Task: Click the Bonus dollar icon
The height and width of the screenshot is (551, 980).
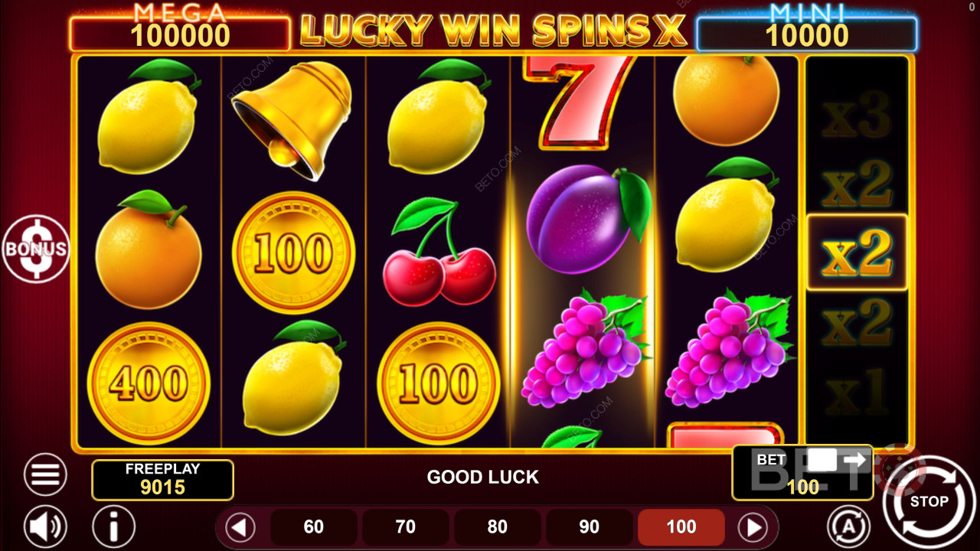Action: 35,249
